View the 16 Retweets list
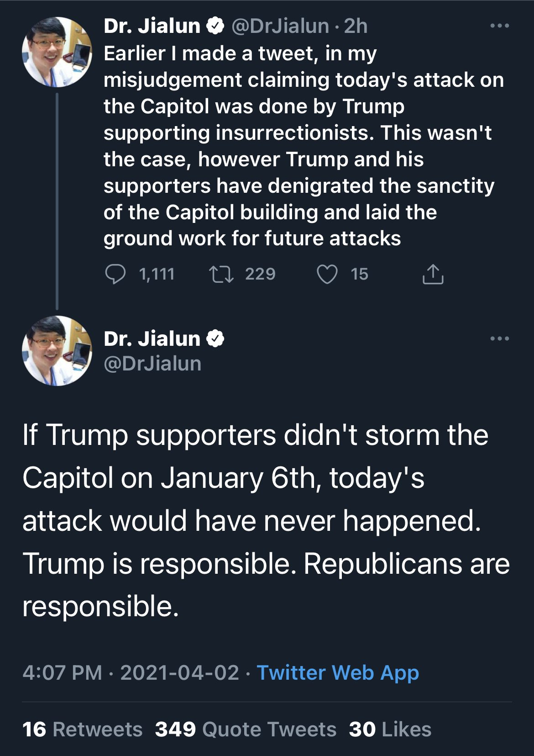The width and height of the screenshot is (534, 756). click(x=82, y=730)
